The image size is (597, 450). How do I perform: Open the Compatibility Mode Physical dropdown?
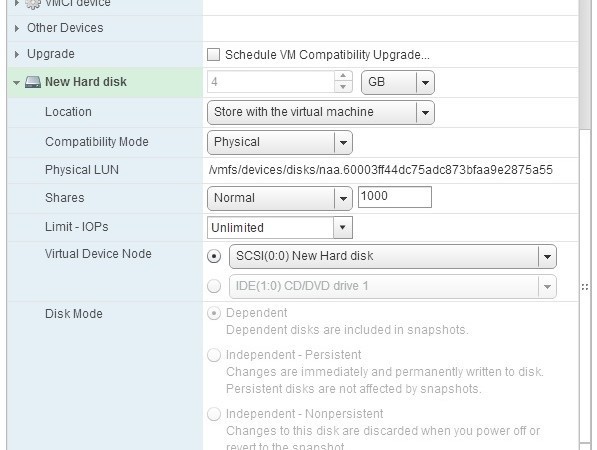[280, 142]
